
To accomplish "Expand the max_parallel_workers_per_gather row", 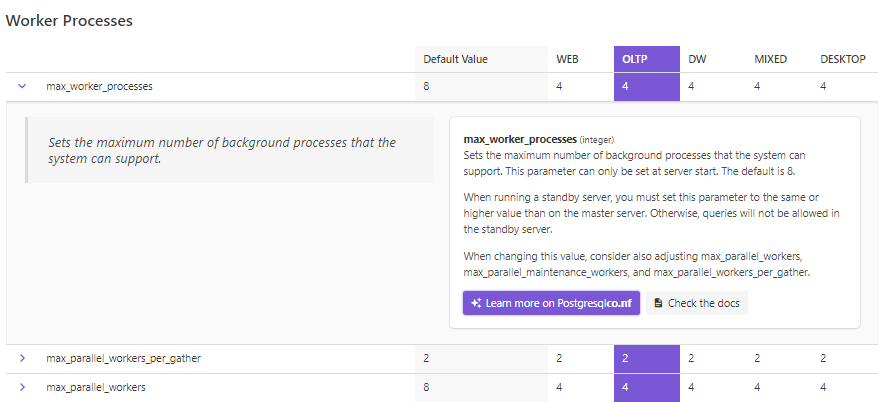I will (22, 358).
